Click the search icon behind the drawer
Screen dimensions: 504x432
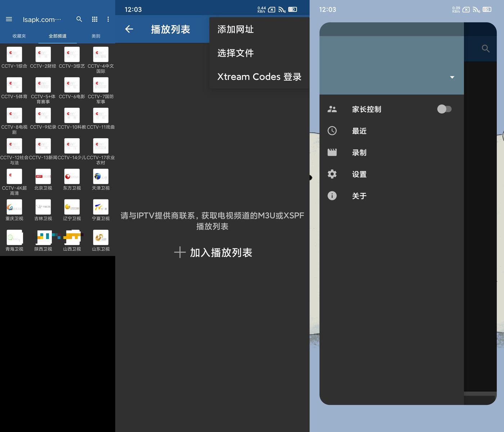pyautogui.click(x=486, y=48)
